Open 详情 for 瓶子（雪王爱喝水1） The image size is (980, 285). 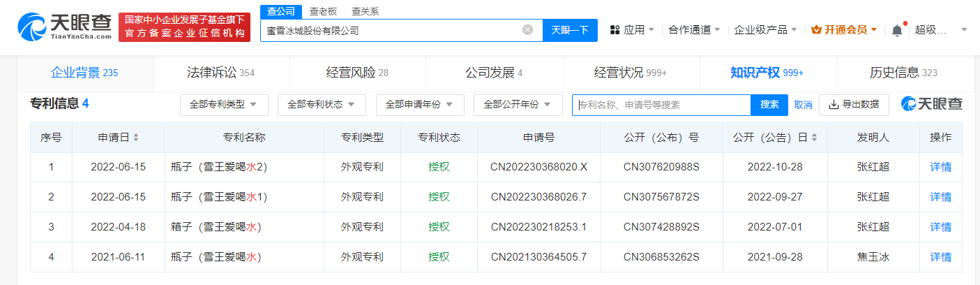tap(941, 197)
